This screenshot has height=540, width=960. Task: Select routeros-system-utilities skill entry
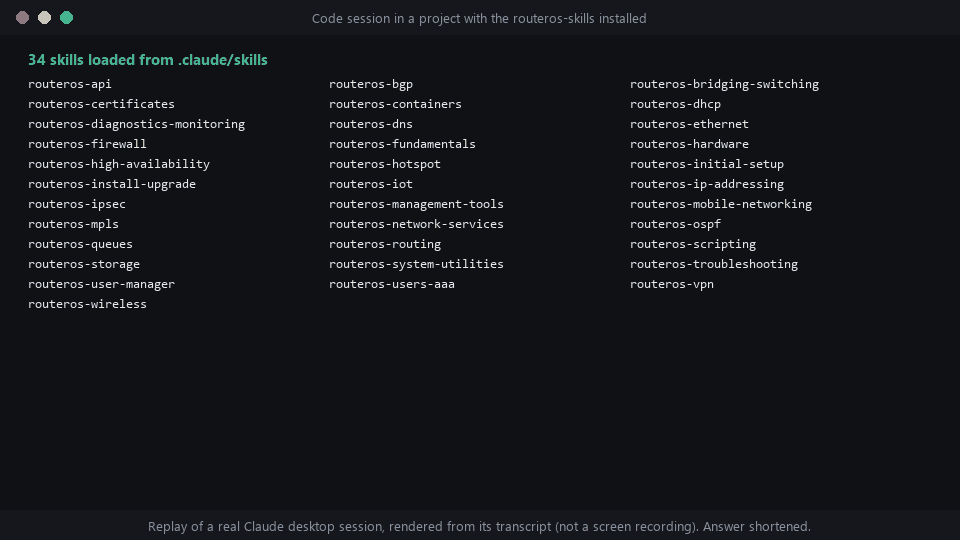pyautogui.click(x=416, y=264)
